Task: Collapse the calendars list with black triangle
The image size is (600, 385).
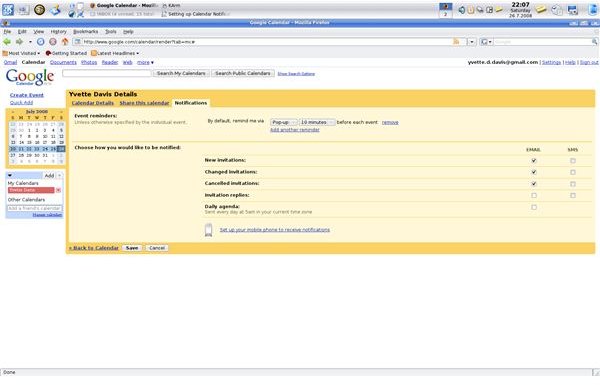Action: click(10, 176)
